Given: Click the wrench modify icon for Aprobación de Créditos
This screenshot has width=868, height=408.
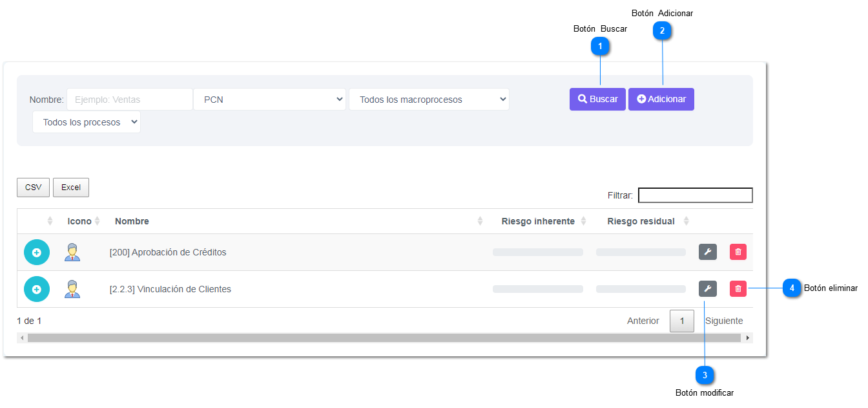Looking at the screenshot, I should coord(708,252).
